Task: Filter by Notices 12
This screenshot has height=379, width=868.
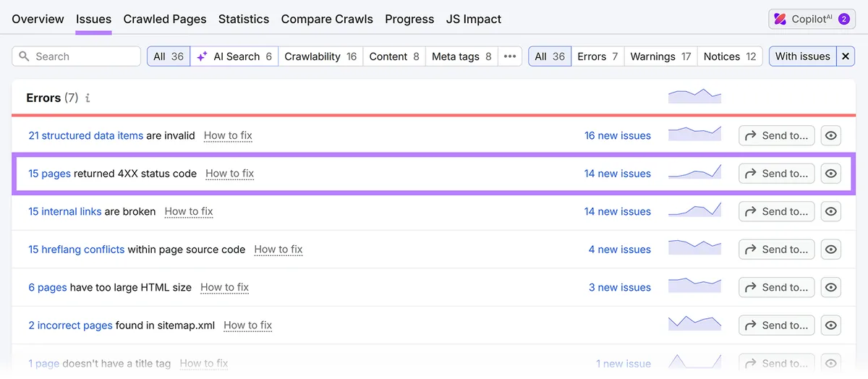Action: [730, 56]
